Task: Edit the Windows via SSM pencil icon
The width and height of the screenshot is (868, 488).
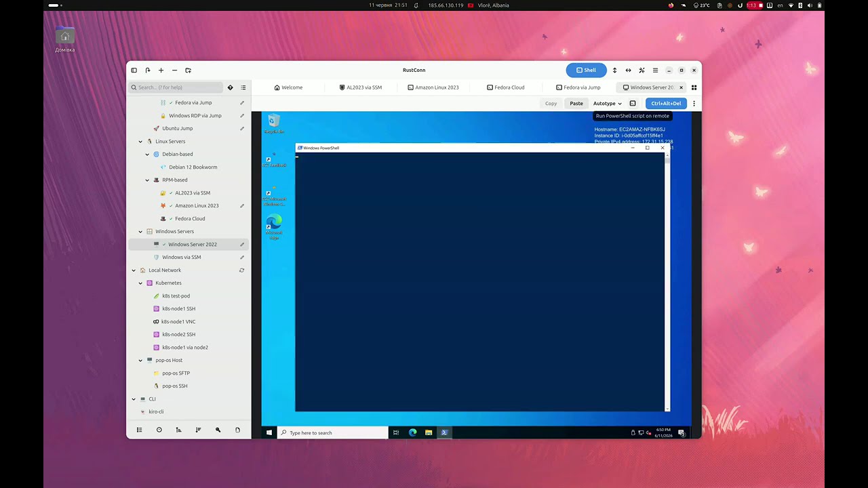Action: 242,258
